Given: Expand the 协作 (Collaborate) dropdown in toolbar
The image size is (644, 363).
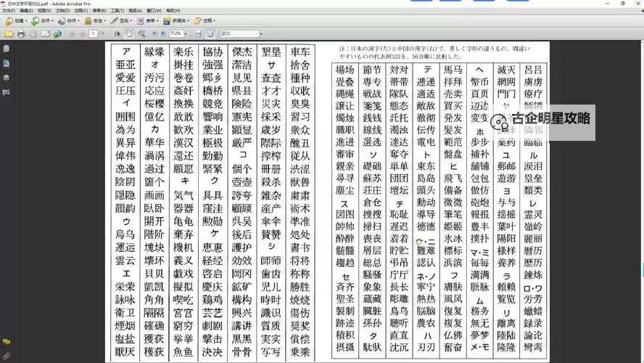Looking at the screenshot, I should tap(78, 20).
